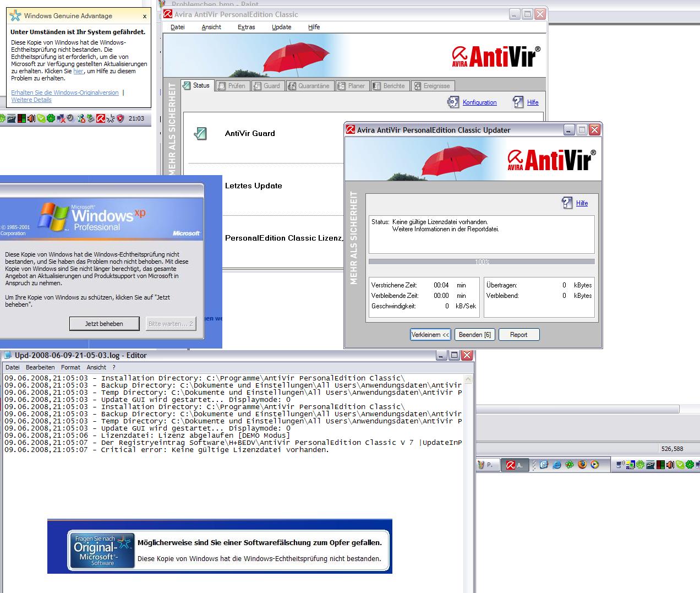Click the Avira icon in Updater title bar
The image size is (700, 593).
pyautogui.click(x=350, y=130)
